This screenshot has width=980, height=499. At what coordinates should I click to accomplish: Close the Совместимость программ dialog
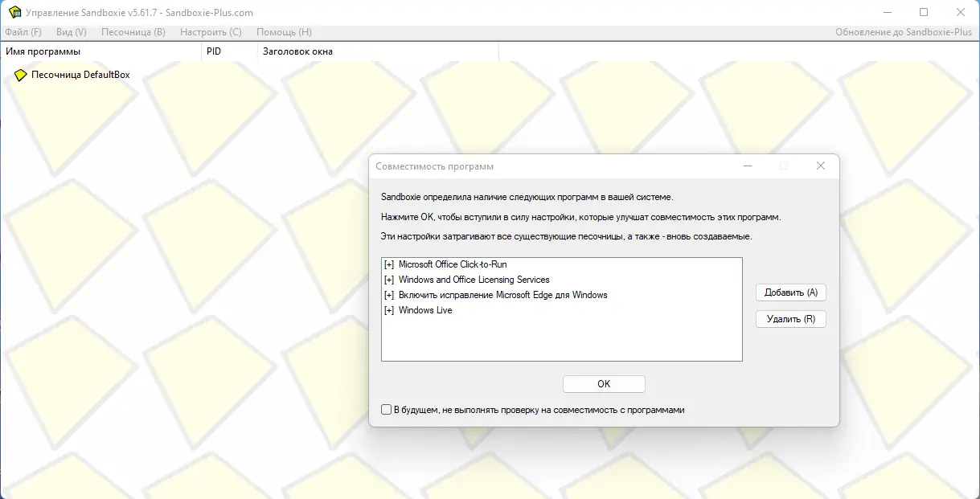click(821, 166)
